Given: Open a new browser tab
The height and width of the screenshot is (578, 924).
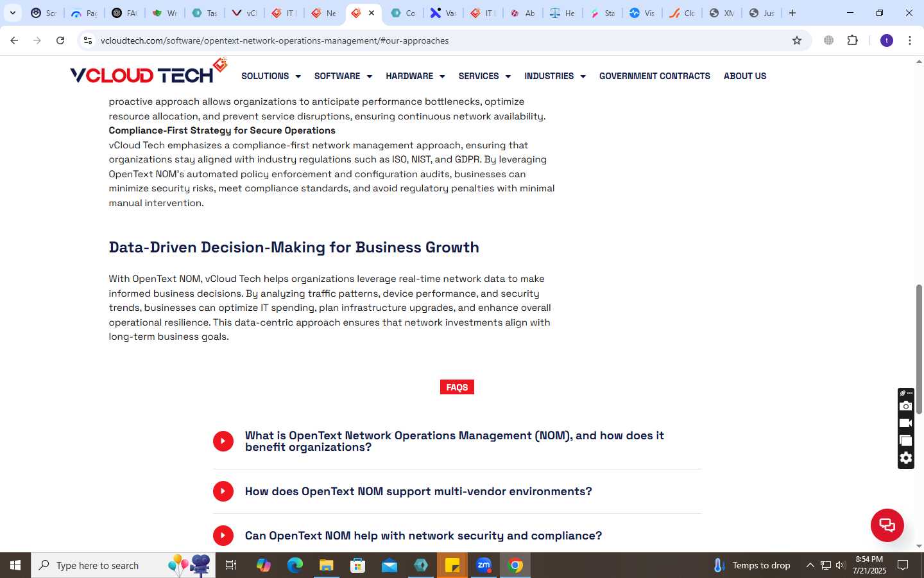Looking at the screenshot, I should click(792, 13).
